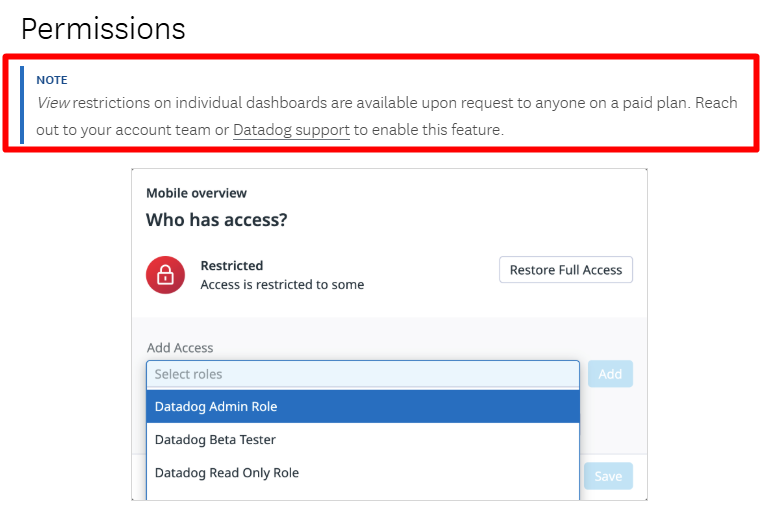Click the Permissions heading
Screen dimensions: 765x508
click(x=103, y=29)
